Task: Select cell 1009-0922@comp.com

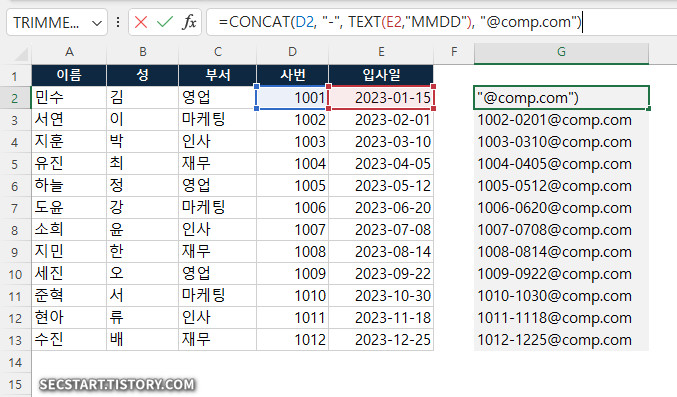Action: [561, 274]
